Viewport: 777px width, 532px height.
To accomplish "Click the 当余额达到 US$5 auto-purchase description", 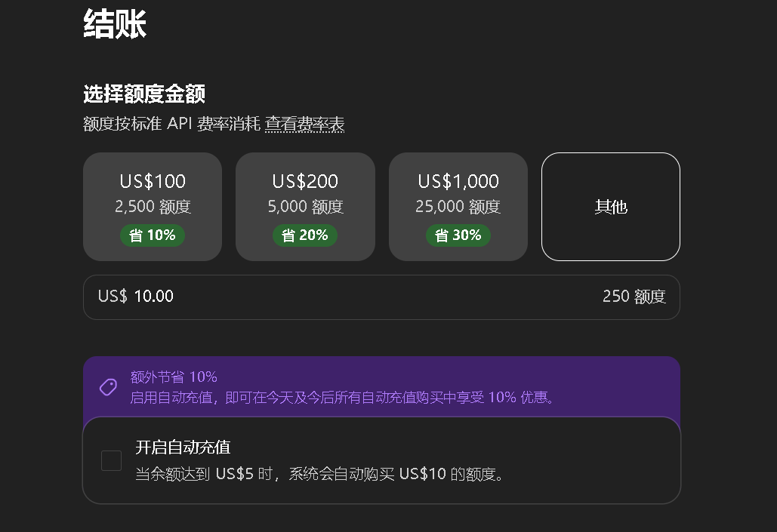I will click(320, 474).
